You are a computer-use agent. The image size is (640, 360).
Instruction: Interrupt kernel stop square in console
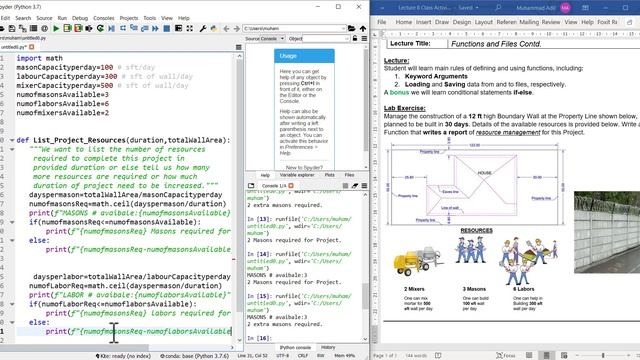345,186
